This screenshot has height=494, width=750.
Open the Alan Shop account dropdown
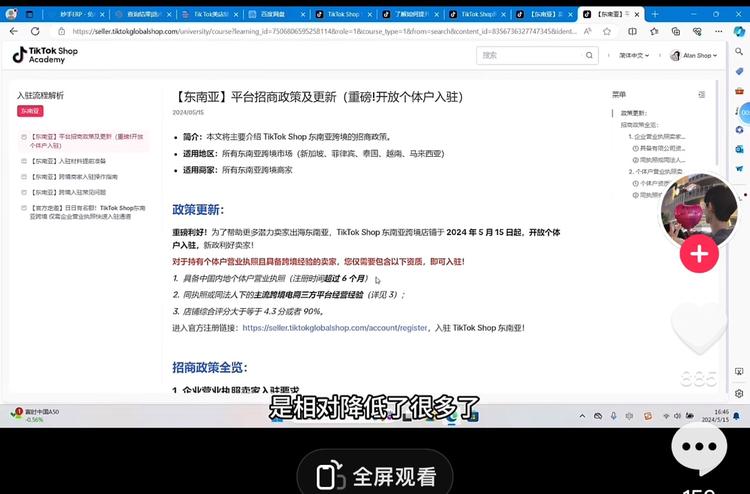694,55
